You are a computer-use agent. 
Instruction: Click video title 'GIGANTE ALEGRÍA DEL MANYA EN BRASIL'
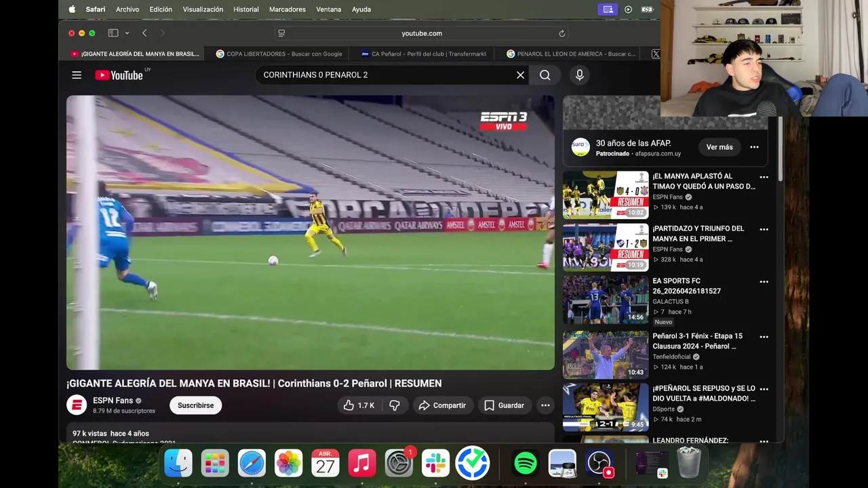tap(254, 384)
